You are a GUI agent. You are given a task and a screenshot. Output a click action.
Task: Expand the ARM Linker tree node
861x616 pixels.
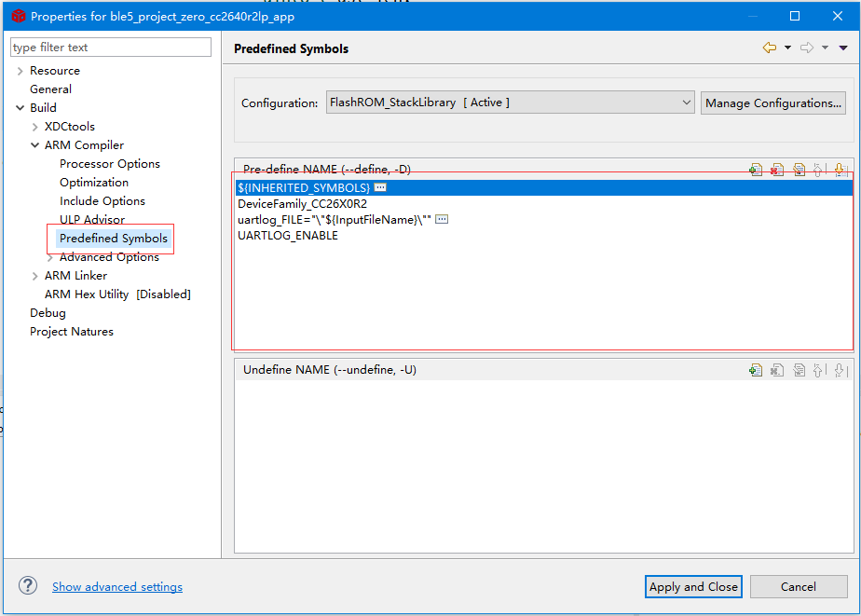pyautogui.click(x=35, y=276)
